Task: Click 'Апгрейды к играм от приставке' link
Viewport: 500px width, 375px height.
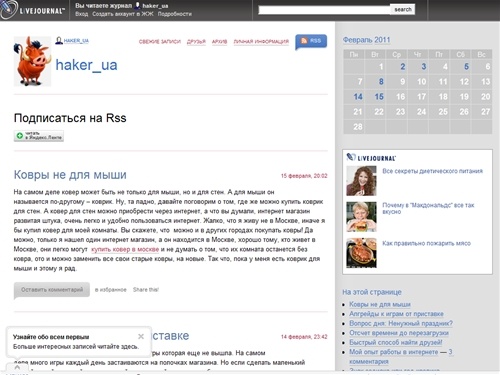Action: (x=396, y=314)
